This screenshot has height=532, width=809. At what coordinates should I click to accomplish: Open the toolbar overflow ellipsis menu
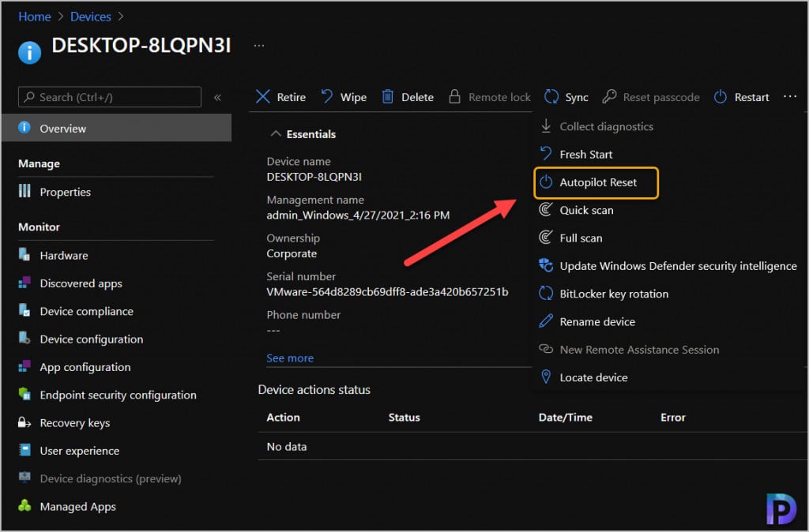(x=790, y=96)
